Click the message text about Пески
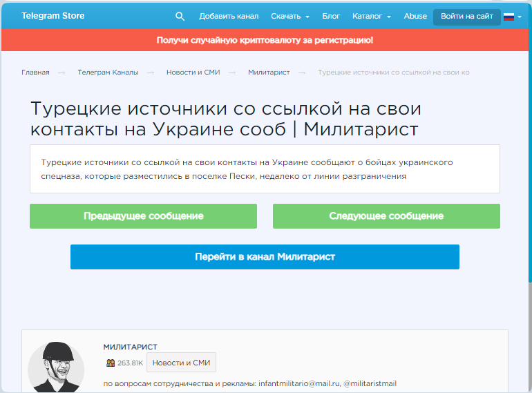Screen dimensions: 532x393 (x=247, y=169)
